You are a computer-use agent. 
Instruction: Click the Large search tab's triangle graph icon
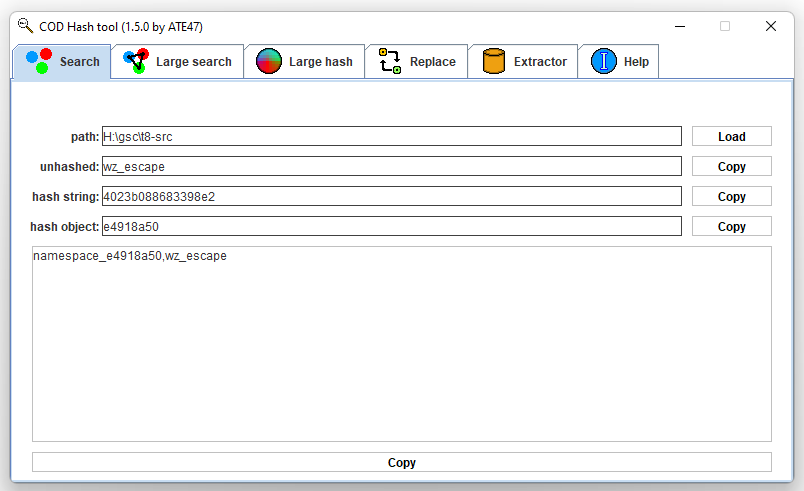click(136, 61)
